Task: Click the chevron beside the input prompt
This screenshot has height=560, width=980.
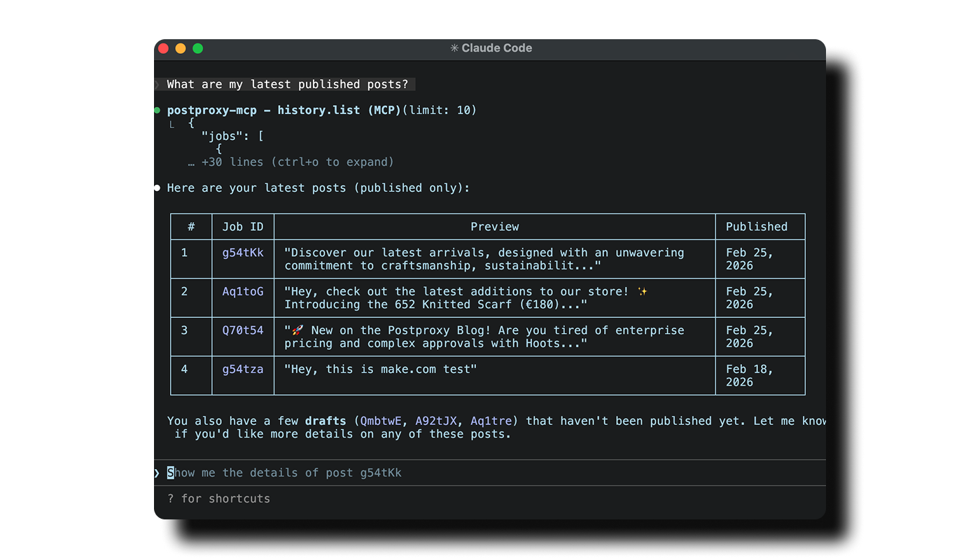Action: coord(155,472)
